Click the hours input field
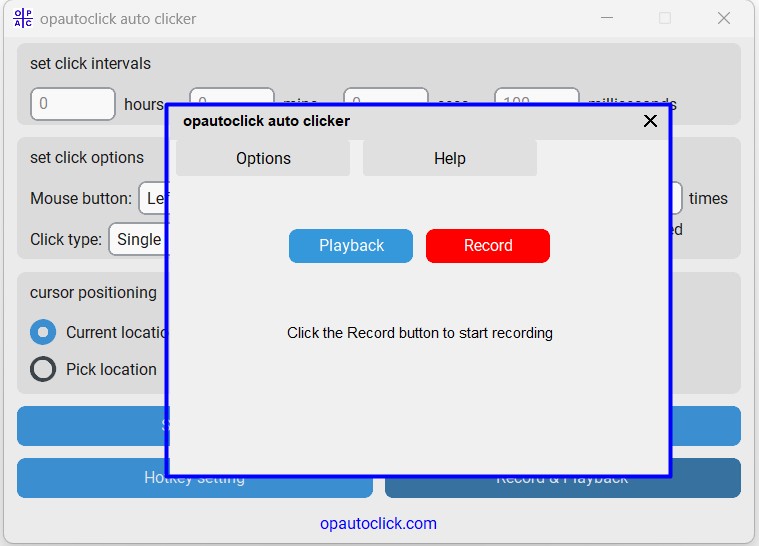759x546 pixels. [73, 104]
